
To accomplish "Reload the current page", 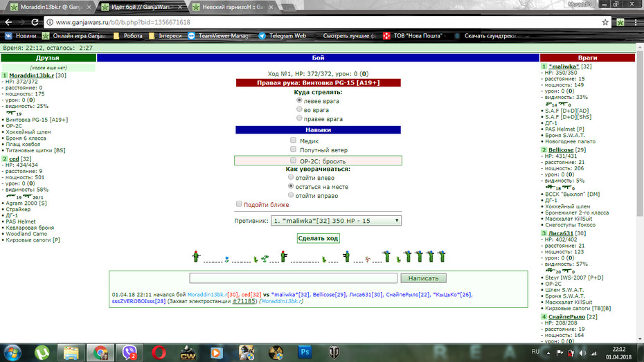I will tap(35, 22).
